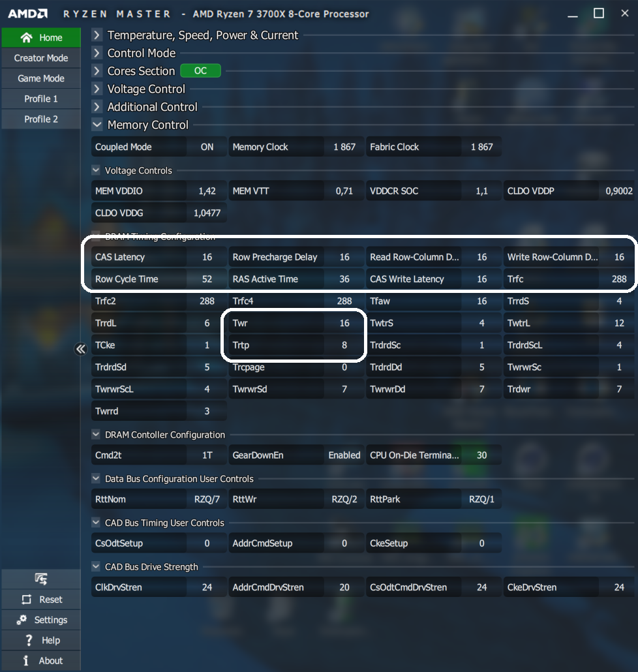Open the About entry
Image resolution: width=638 pixels, height=672 pixels.
click(41, 660)
